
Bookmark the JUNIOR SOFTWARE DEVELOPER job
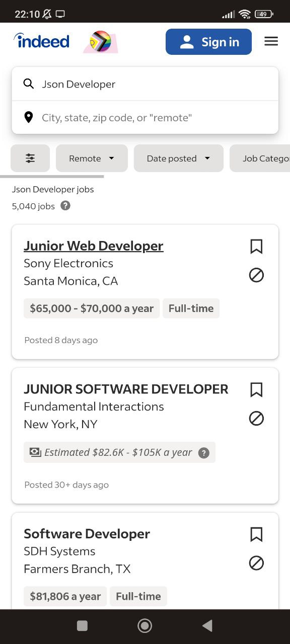(x=256, y=390)
